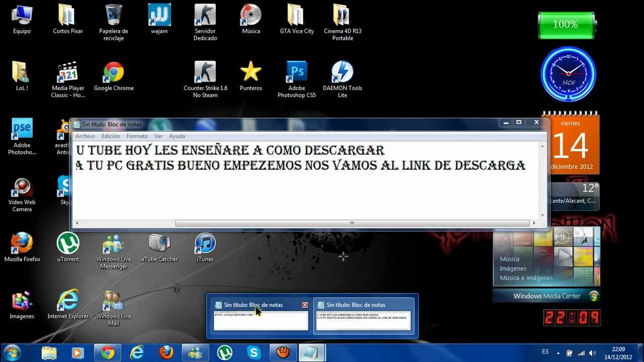Select the Papelera de reciclaje icon

coord(114,23)
